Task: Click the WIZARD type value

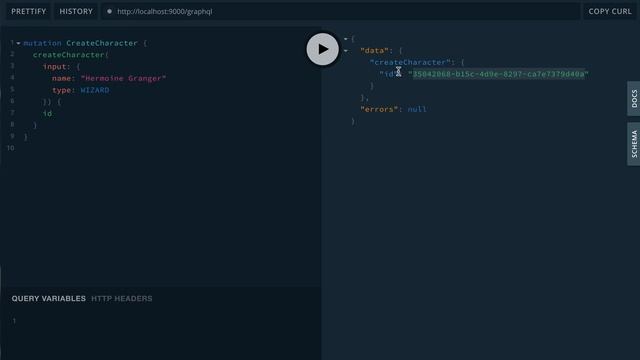Action: (x=95, y=90)
